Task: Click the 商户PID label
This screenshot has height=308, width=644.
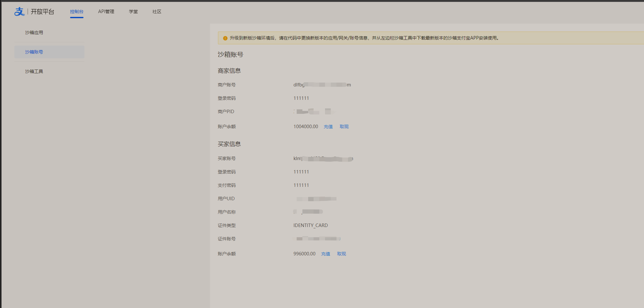Action: coord(226,112)
